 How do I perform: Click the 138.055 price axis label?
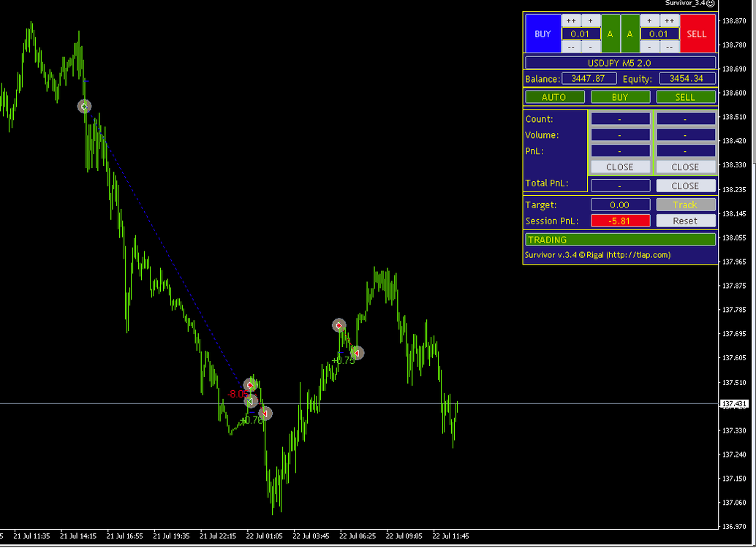[735, 237]
